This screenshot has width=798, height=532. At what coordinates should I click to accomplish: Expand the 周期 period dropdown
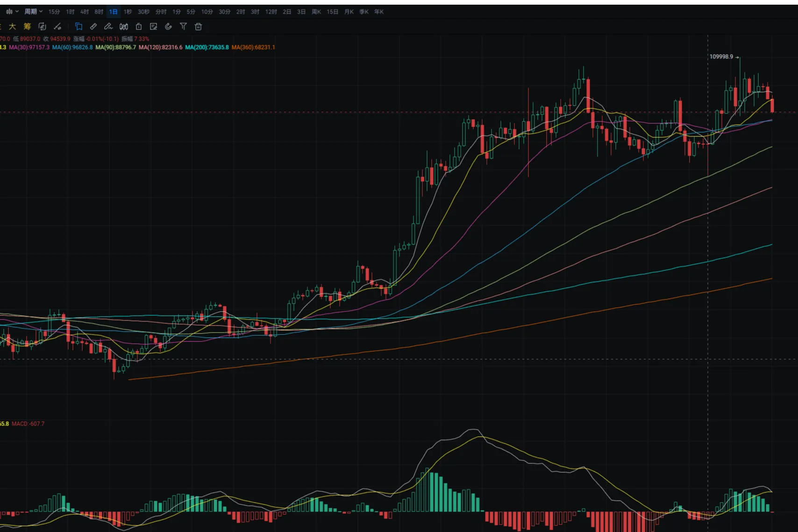33,12
